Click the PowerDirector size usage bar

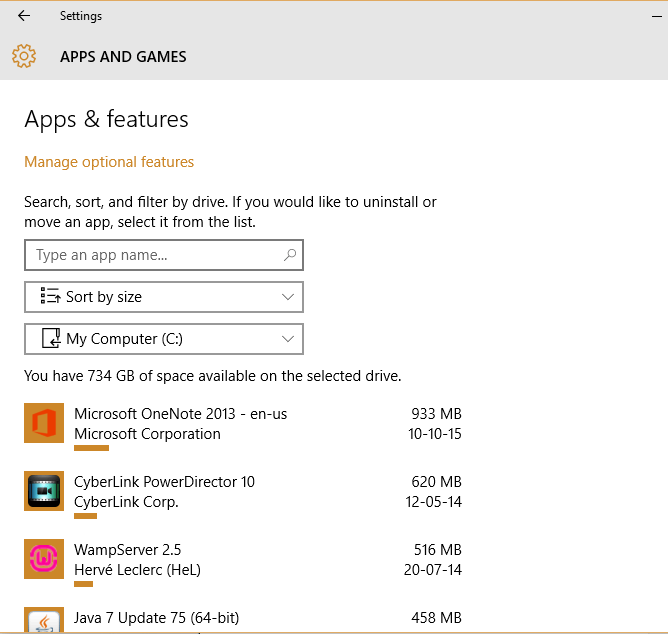coord(85,516)
